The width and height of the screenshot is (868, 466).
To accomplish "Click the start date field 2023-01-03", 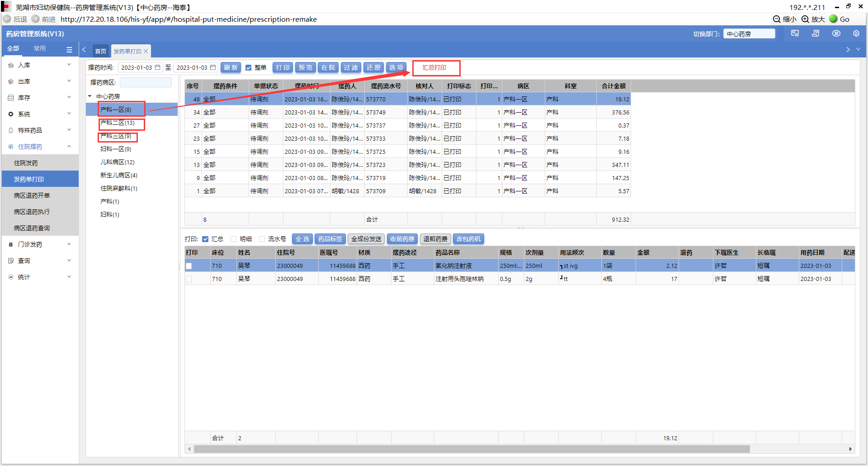I will (x=140, y=67).
